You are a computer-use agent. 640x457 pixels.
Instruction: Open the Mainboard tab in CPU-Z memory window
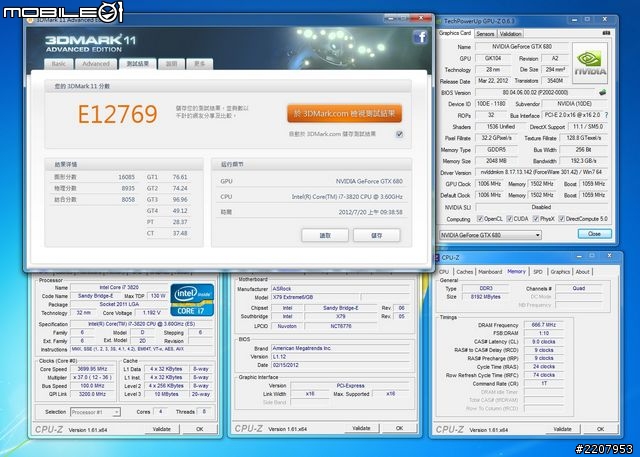click(x=490, y=272)
